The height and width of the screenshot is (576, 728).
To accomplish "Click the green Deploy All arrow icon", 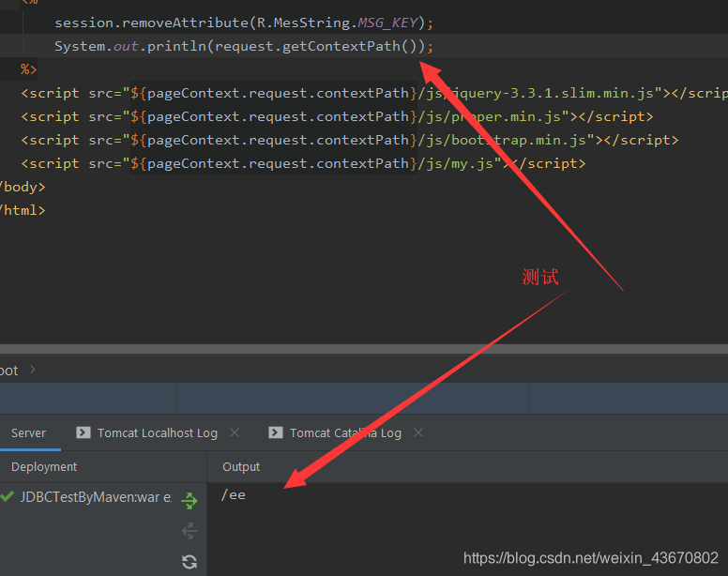I will (x=190, y=500).
